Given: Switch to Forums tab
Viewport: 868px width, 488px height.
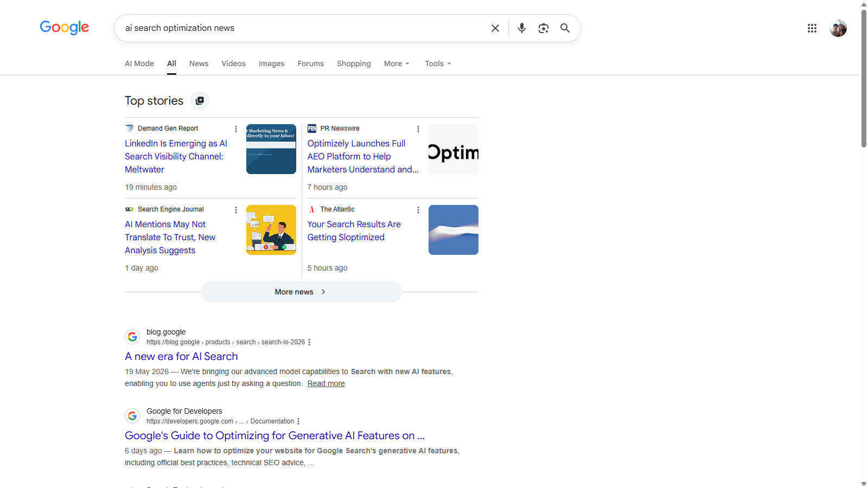Looking at the screenshot, I should click(x=310, y=63).
